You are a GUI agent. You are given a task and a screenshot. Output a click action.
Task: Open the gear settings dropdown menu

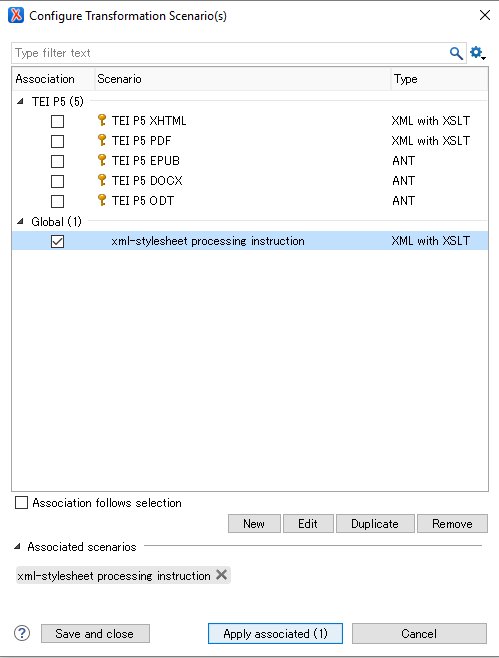click(x=478, y=53)
